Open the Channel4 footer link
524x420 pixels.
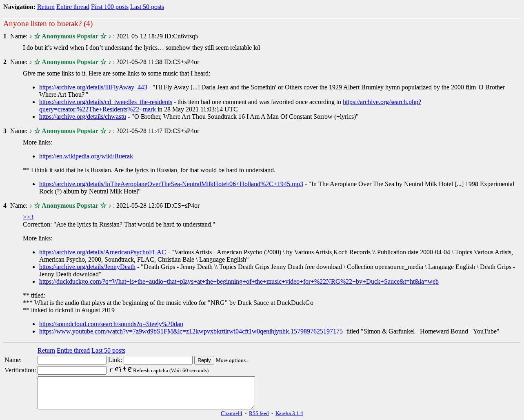click(231, 413)
